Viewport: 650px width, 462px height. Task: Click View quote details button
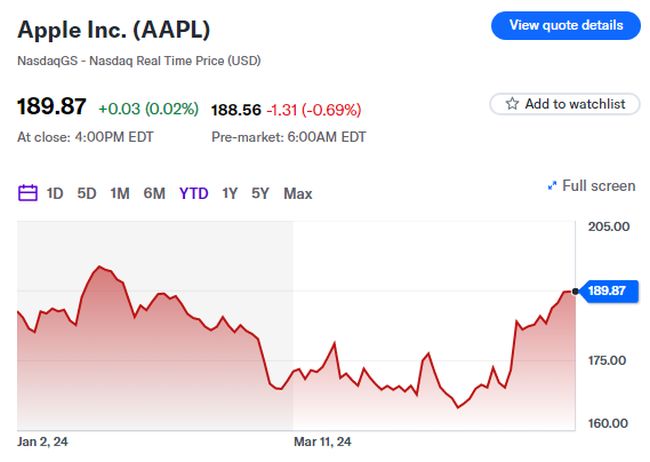tap(565, 25)
